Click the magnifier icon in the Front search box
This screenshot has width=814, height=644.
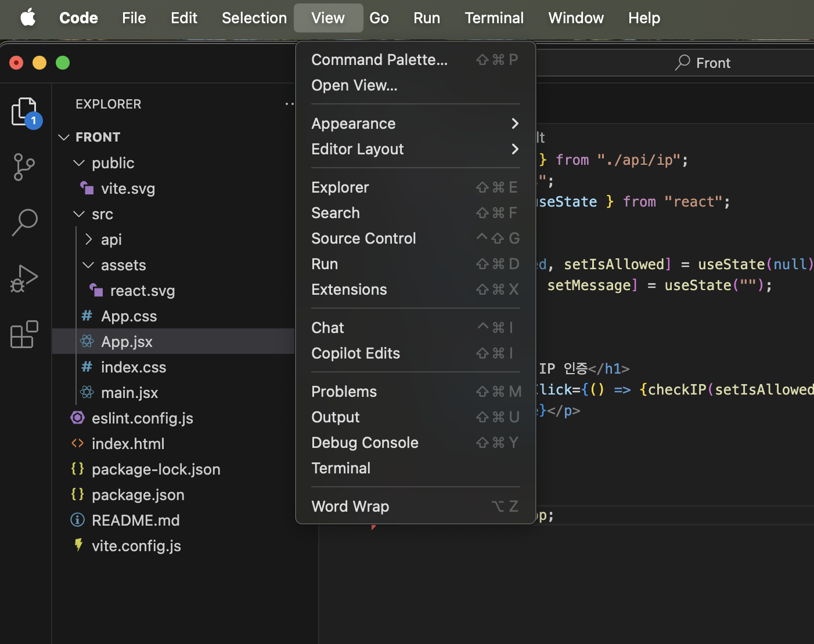(x=682, y=63)
